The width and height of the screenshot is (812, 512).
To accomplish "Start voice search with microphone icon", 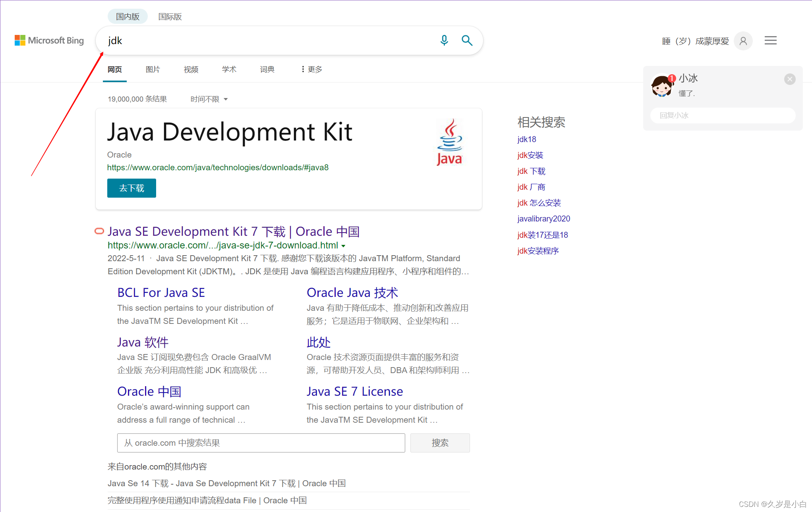I will tap(444, 40).
